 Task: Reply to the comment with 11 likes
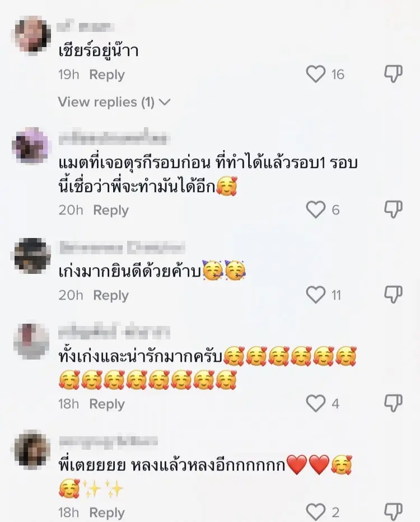pos(110,296)
